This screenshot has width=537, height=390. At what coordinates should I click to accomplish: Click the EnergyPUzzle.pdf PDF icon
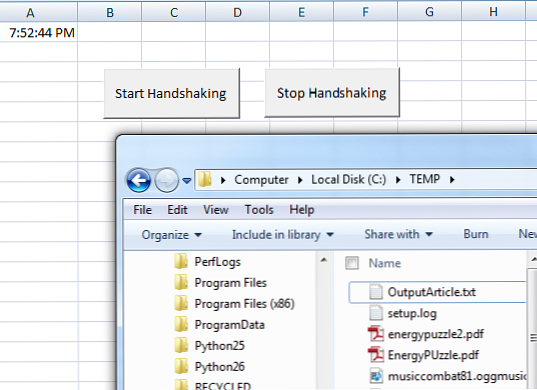pyautogui.click(x=376, y=355)
